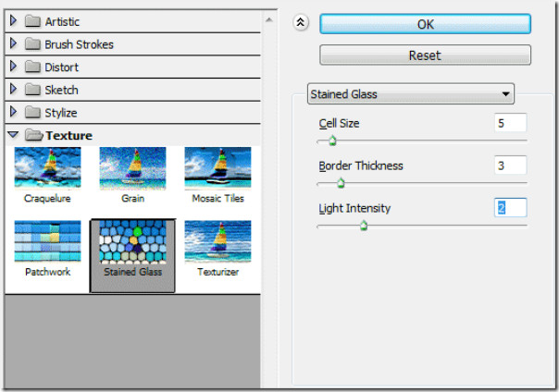
Task: Click the Border Thickness value field
Action: pos(511,165)
